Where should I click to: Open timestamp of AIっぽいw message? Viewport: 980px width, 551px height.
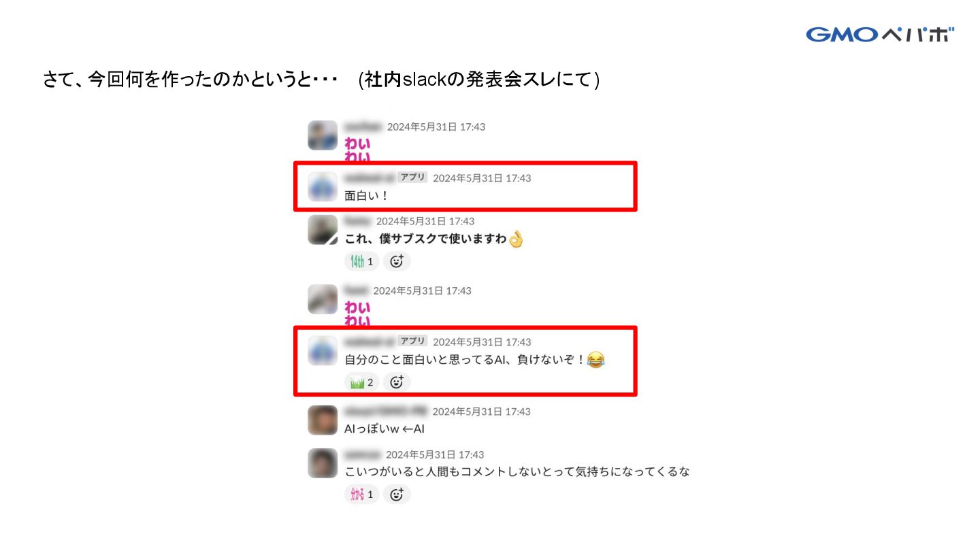(x=482, y=412)
